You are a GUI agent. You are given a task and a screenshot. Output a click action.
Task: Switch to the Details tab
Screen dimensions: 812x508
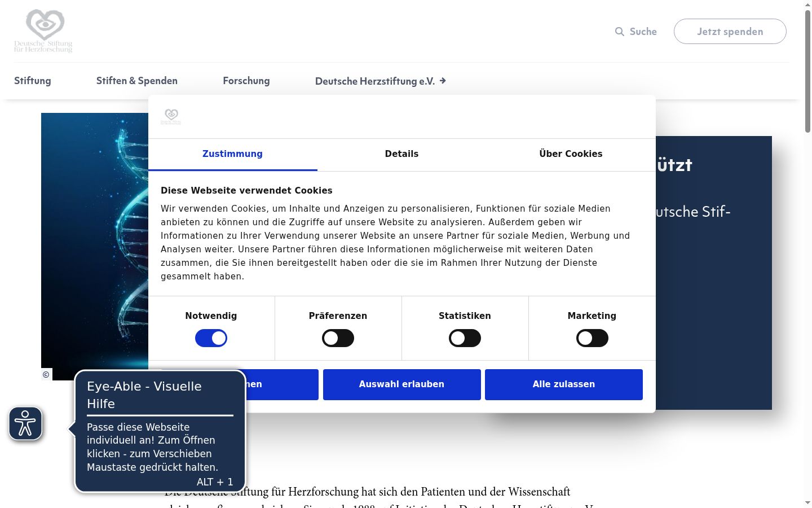point(401,154)
